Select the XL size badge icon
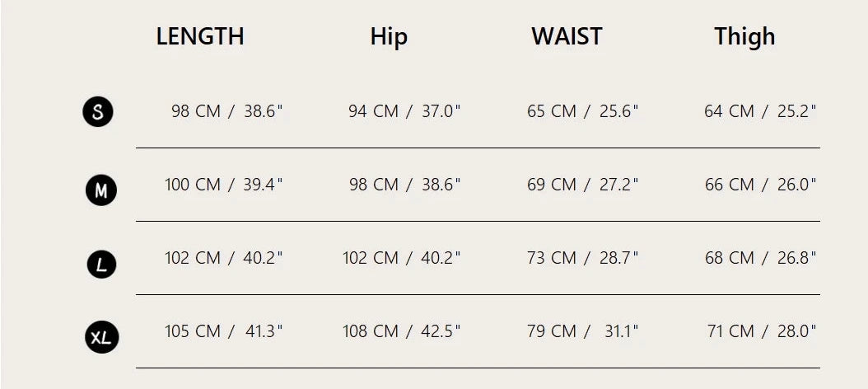This screenshot has height=389, width=868. click(102, 337)
